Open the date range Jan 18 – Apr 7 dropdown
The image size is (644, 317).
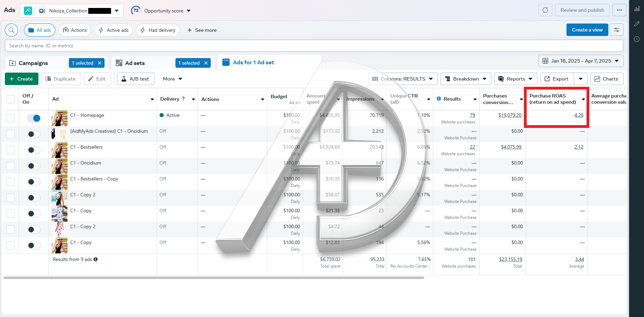pyautogui.click(x=581, y=61)
